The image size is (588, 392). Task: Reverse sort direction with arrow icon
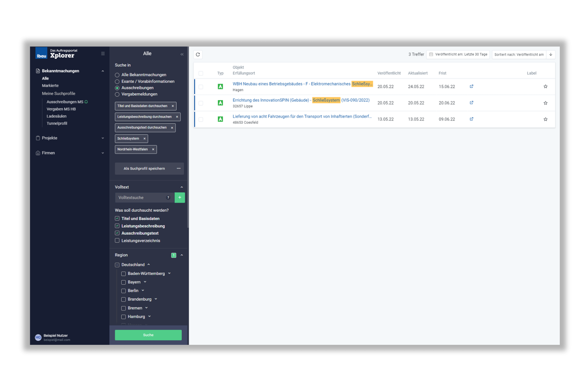pos(551,54)
